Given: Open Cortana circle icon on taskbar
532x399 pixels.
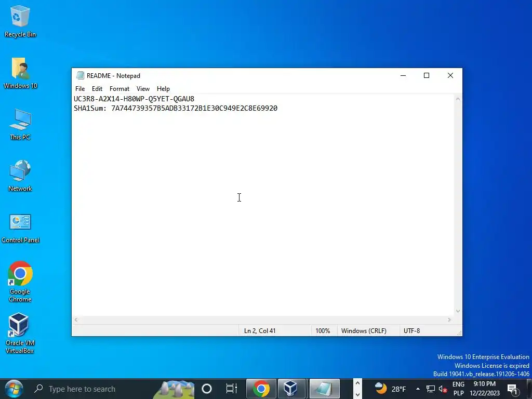Looking at the screenshot, I should 207,389.
